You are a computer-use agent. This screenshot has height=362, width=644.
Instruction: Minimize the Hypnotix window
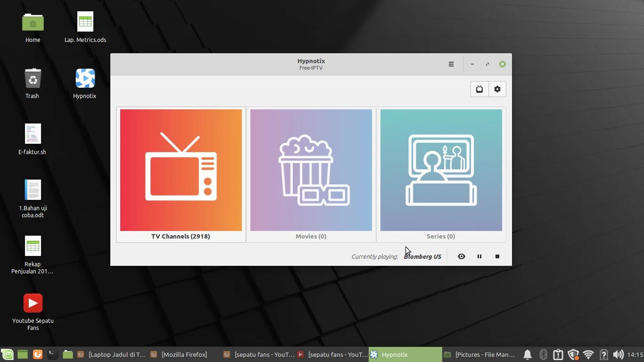click(472, 64)
